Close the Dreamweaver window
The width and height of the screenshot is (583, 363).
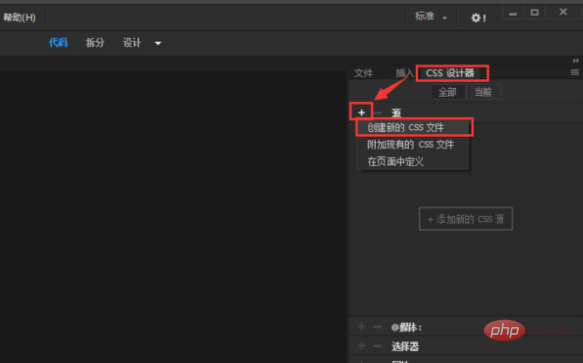click(563, 12)
